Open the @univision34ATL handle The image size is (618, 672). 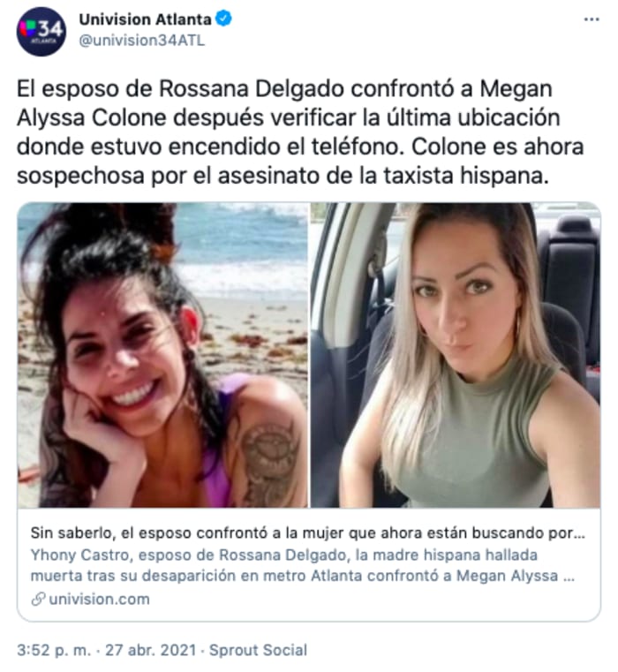[x=142, y=41]
